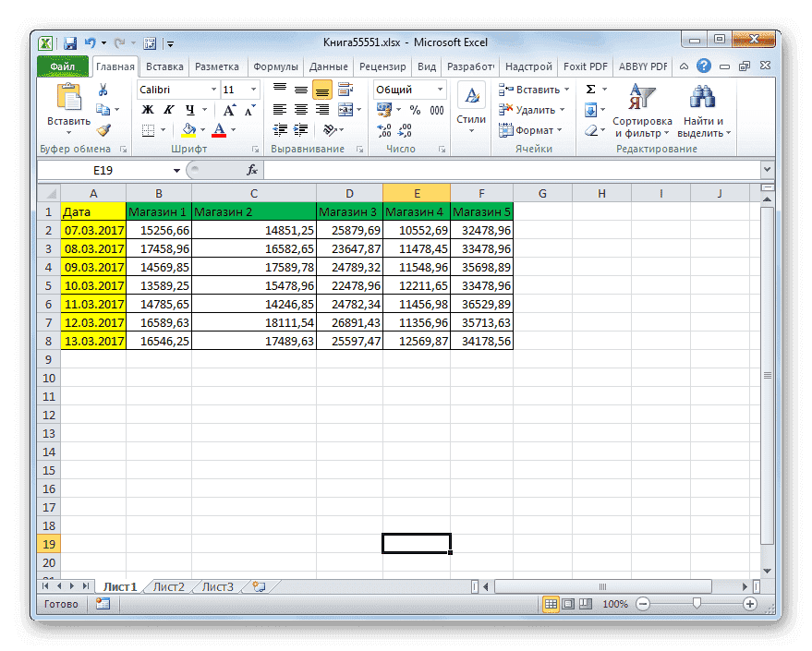Click the AutoSum sigma icon
The width and height of the screenshot is (812, 651).
click(588, 90)
